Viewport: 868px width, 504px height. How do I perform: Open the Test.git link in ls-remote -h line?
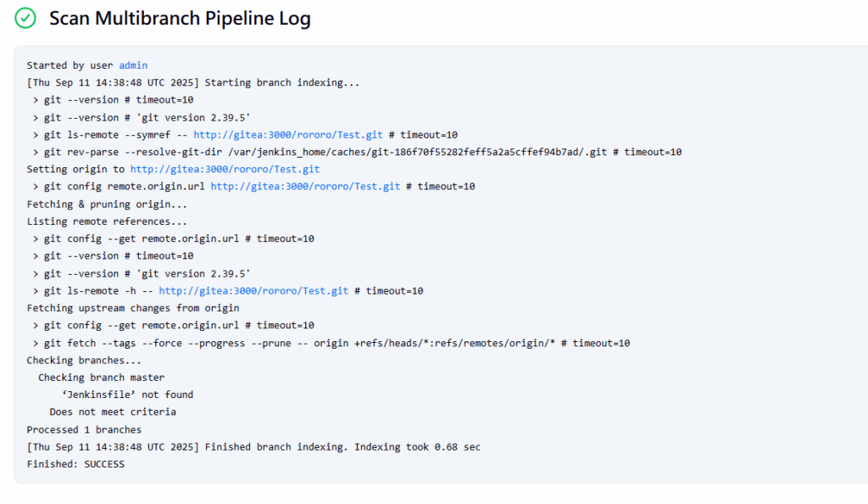coord(253,291)
